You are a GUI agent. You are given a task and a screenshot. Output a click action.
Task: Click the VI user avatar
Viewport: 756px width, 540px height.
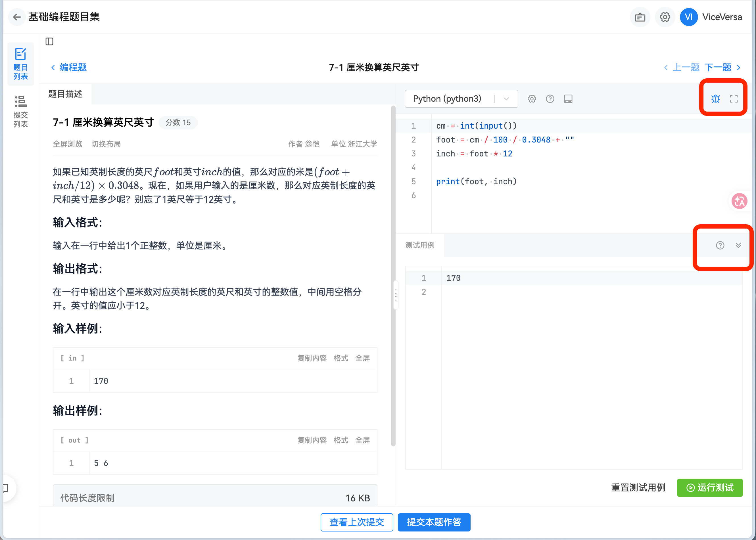688,17
